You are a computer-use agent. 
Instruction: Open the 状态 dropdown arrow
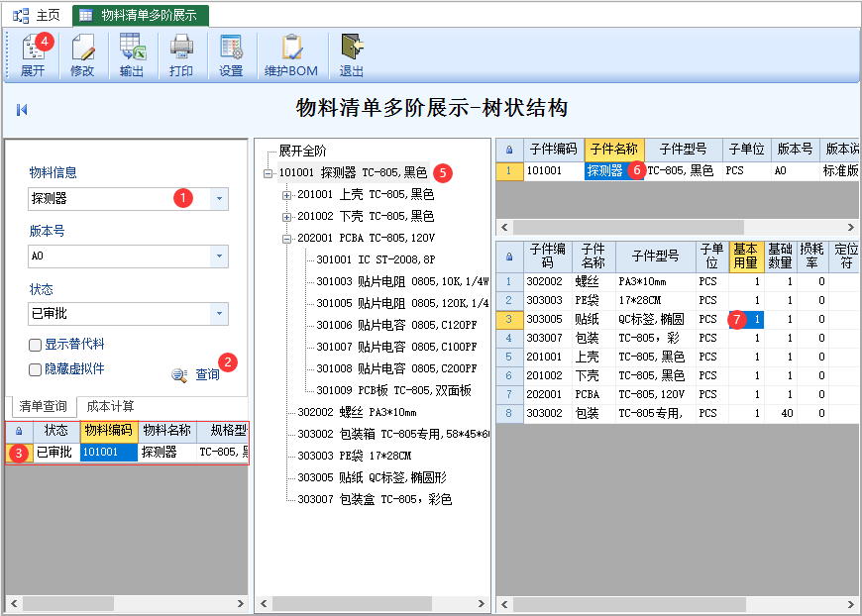(x=219, y=314)
